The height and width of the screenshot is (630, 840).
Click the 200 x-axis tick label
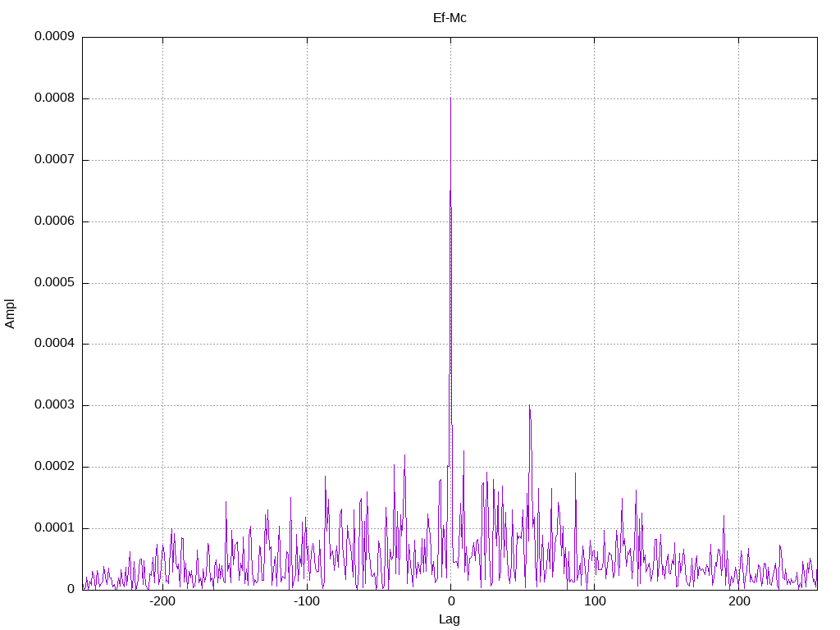click(739, 601)
